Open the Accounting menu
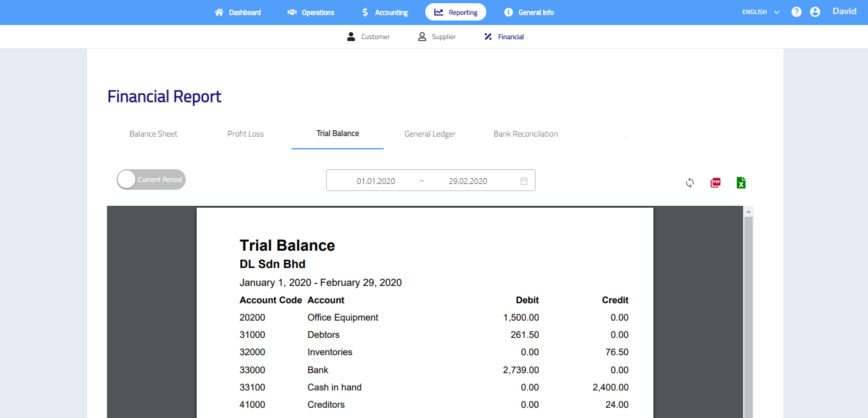 point(384,12)
